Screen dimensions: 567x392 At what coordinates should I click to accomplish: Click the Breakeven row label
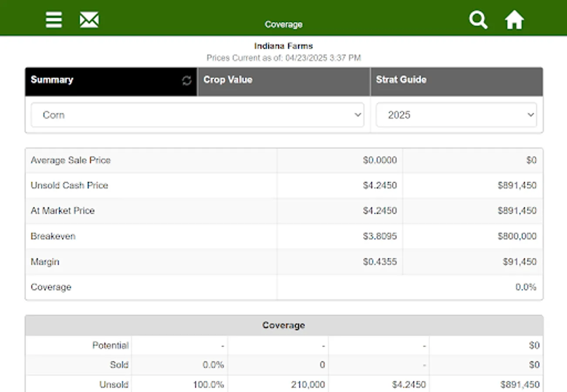coord(53,236)
